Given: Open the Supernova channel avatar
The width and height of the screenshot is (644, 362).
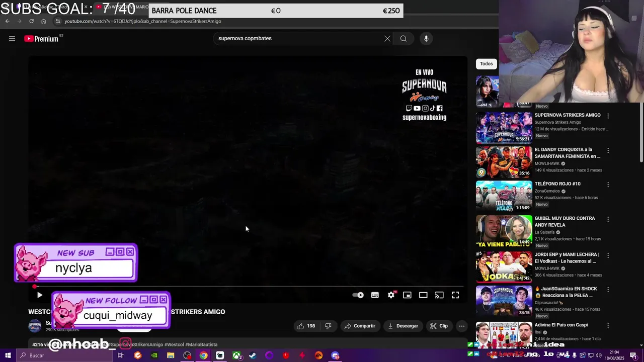Looking at the screenshot, I should pyautogui.click(x=35, y=326).
